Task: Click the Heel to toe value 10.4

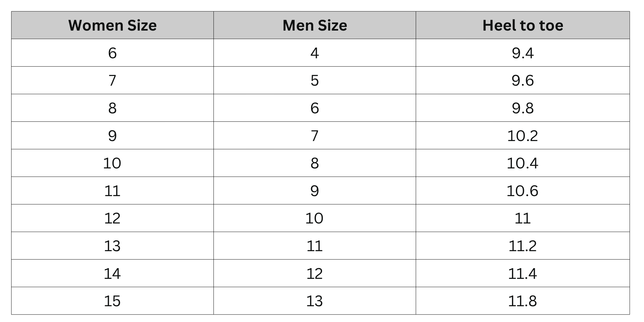Action: coord(523,163)
